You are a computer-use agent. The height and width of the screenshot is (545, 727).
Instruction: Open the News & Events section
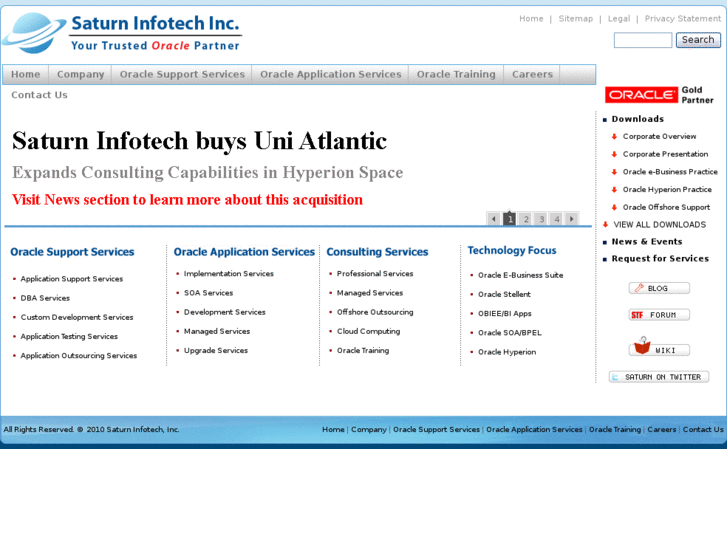647,241
